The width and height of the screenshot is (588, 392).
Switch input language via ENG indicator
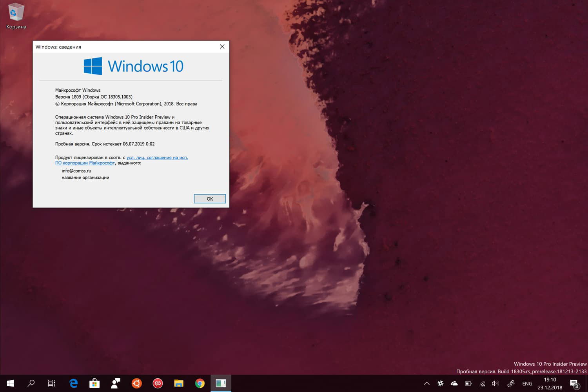[x=527, y=383]
